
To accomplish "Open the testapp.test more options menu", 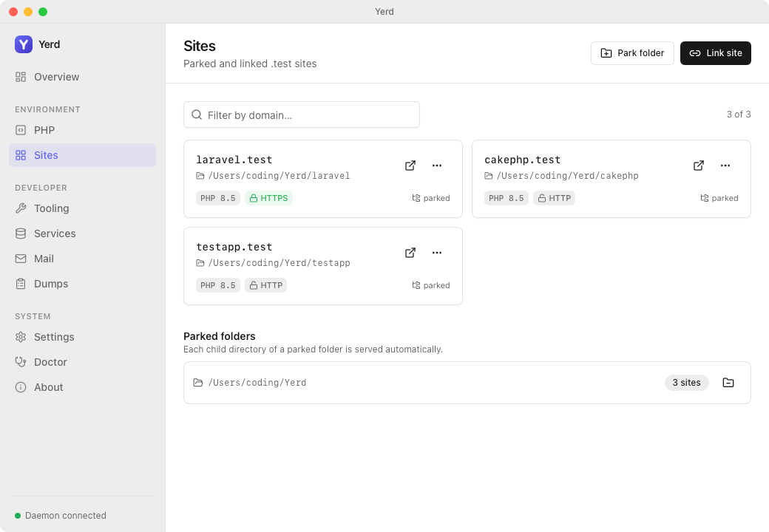I will coord(437,253).
